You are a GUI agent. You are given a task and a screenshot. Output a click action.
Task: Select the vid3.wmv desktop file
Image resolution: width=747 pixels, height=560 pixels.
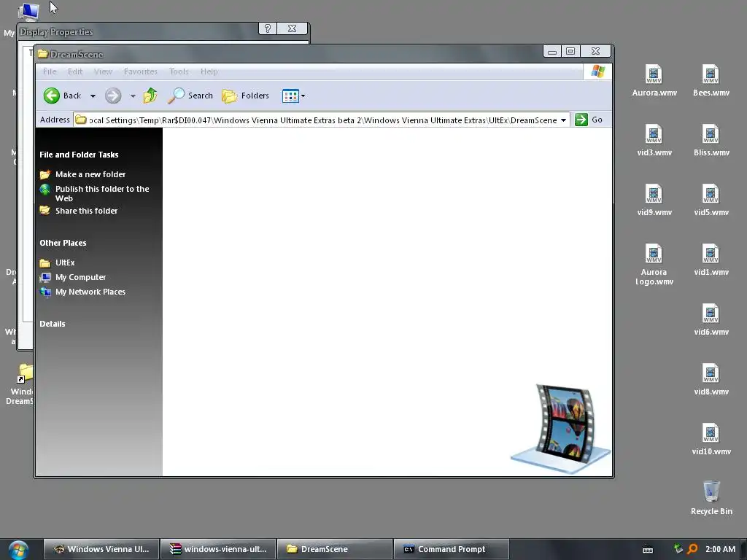pyautogui.click(x=654, y=141)
